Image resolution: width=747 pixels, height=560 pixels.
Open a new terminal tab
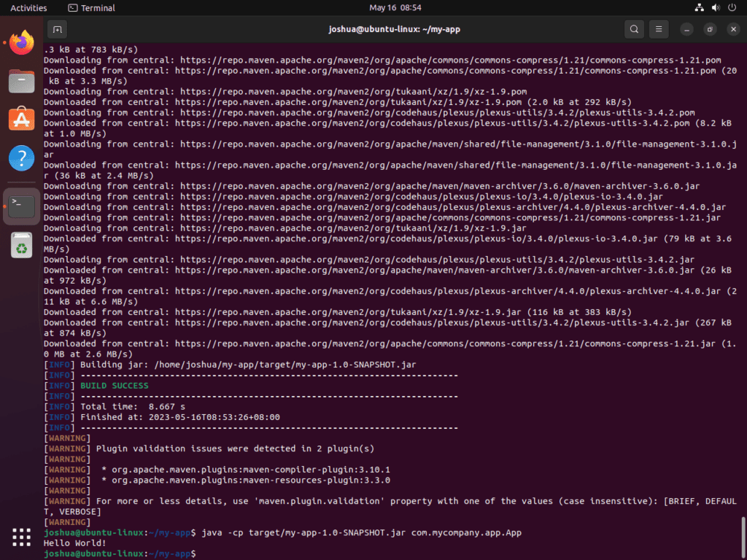[x=57, y=29]
